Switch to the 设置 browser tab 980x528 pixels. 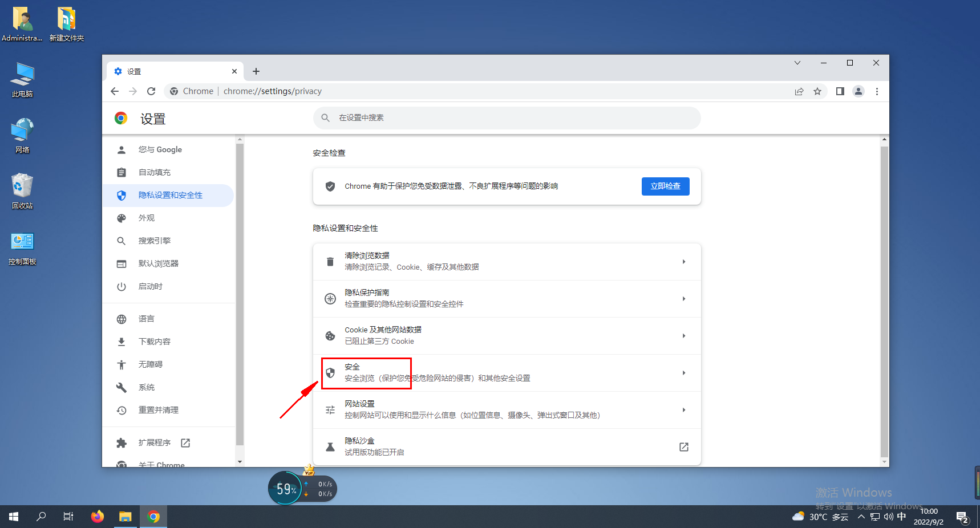[137, 71]
